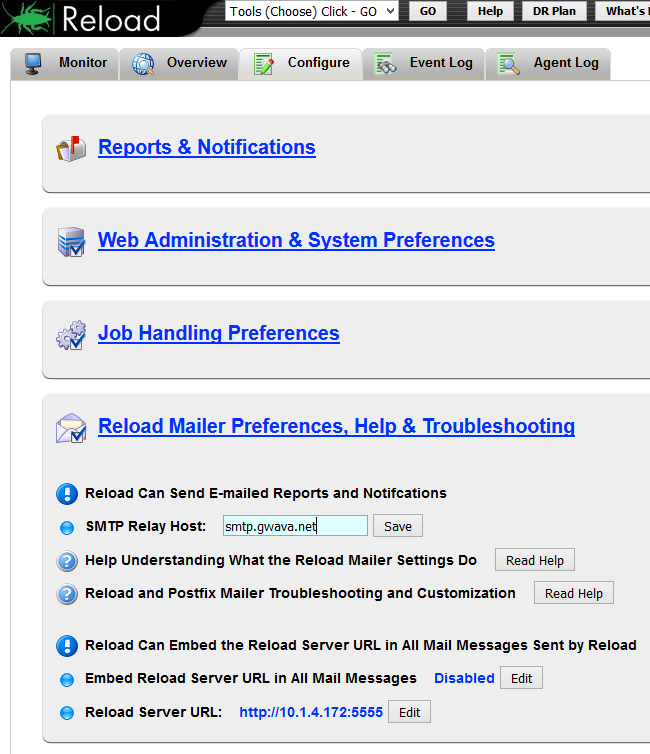650x754 pixels.
Task: Open the DR Plan button
Action: (x=554, y=11)
